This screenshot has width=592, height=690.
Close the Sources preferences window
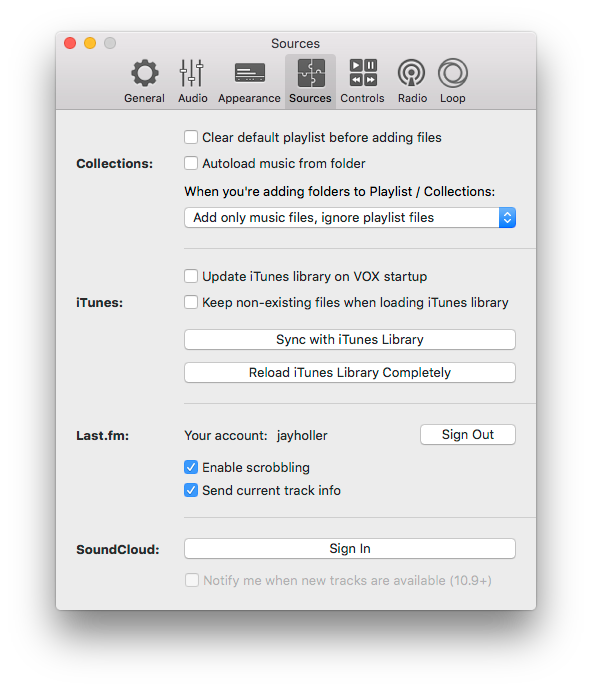pyautogui.click(x=70, y=43)
